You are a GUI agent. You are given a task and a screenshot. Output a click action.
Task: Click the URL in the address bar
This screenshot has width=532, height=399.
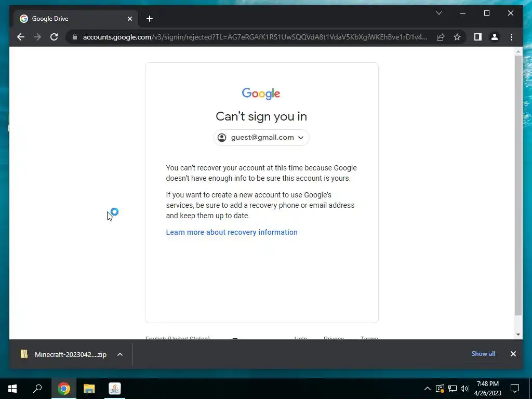pos(255,37)
